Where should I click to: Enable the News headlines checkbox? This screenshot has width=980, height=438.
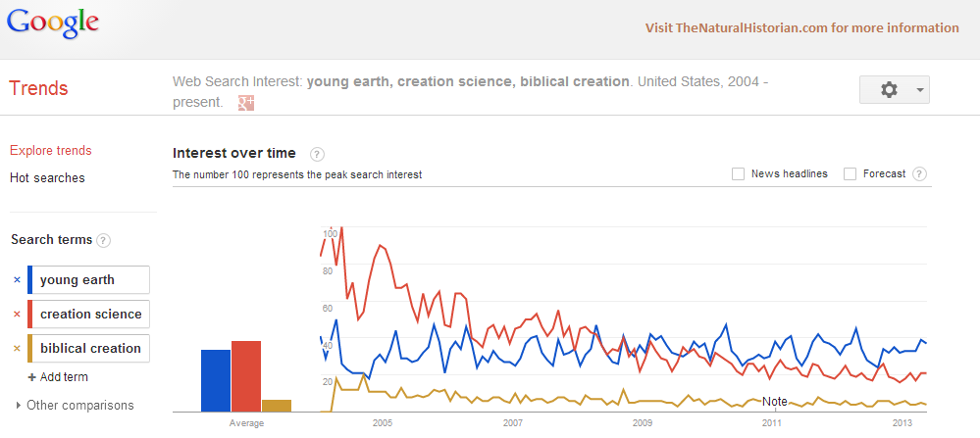click(x=738, y=173)
